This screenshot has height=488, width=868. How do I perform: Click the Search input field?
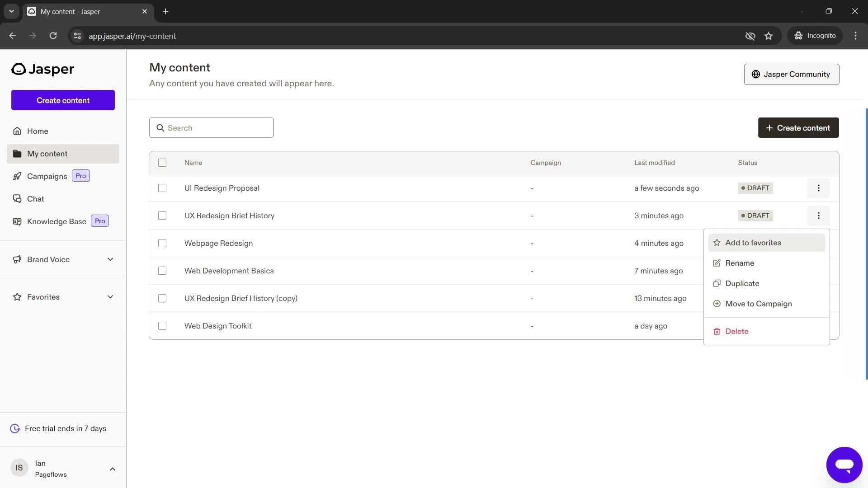coord(211,127)
